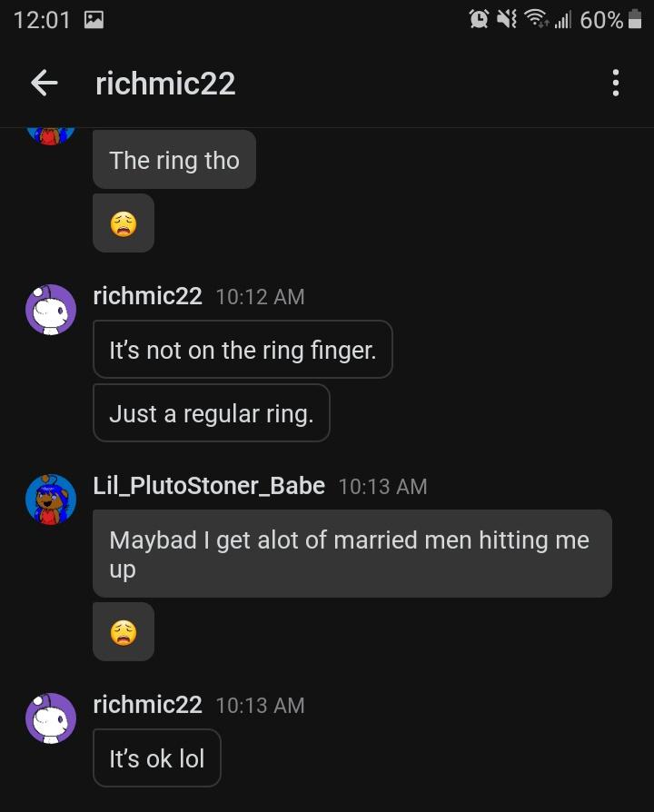Tap the back arrow icon

[44, 84]
